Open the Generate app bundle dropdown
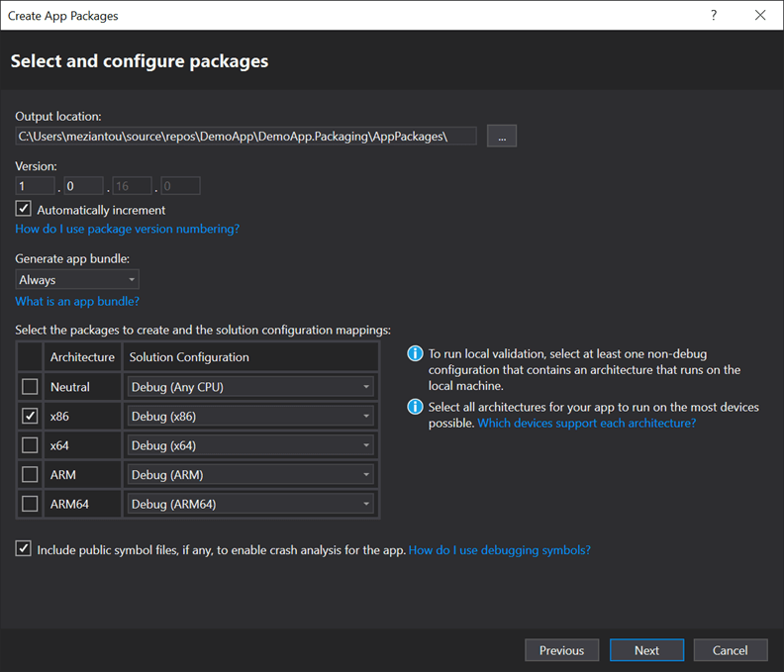This screenshot has height=672, width=784. coord(77,280)
